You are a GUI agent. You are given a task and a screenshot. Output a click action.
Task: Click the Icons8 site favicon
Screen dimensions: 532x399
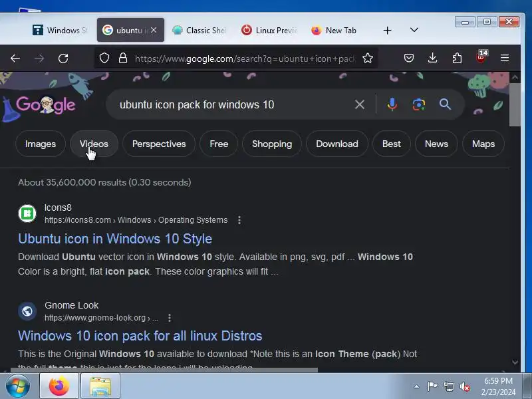tap(27, 213)
